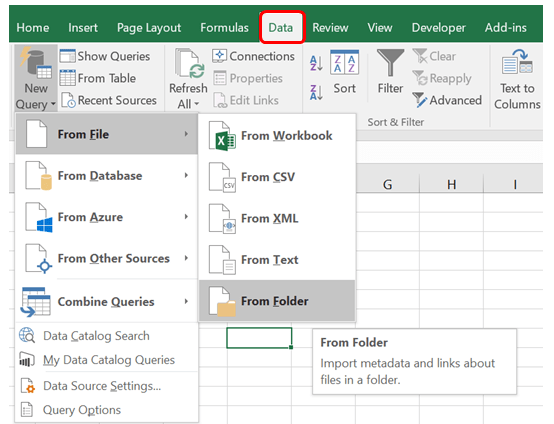
Task: Click the Advanced filter icon
Action: point(420,100)
